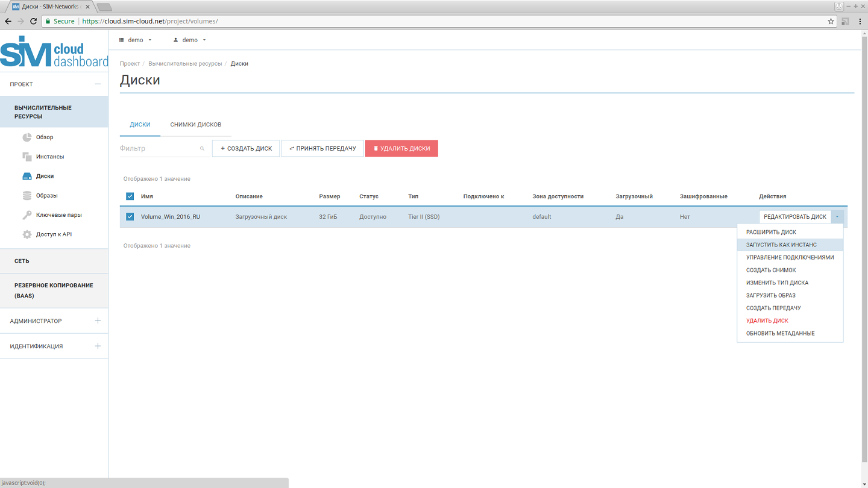Open the demo project dropdown
868x488 pixels.
coord(136,40)
